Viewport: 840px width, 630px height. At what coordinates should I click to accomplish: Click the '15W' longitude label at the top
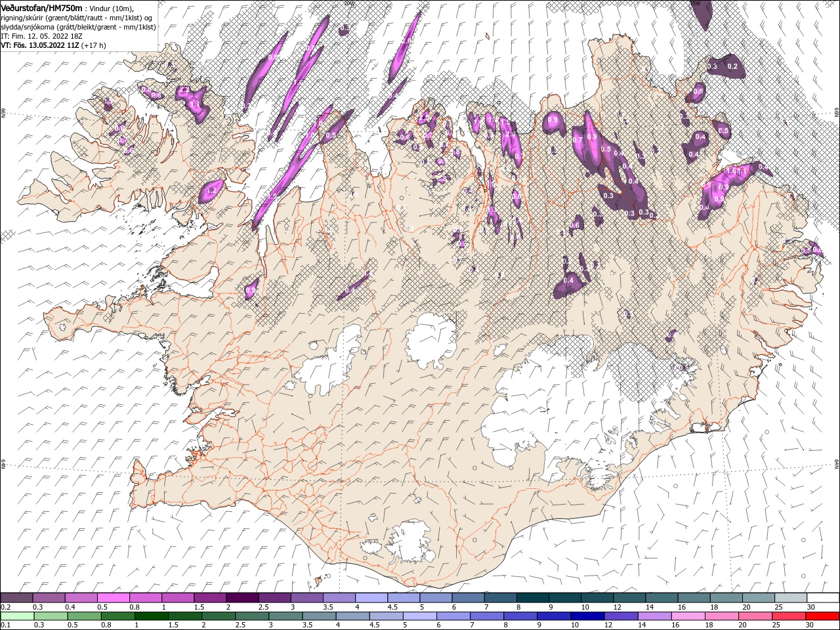696,3
